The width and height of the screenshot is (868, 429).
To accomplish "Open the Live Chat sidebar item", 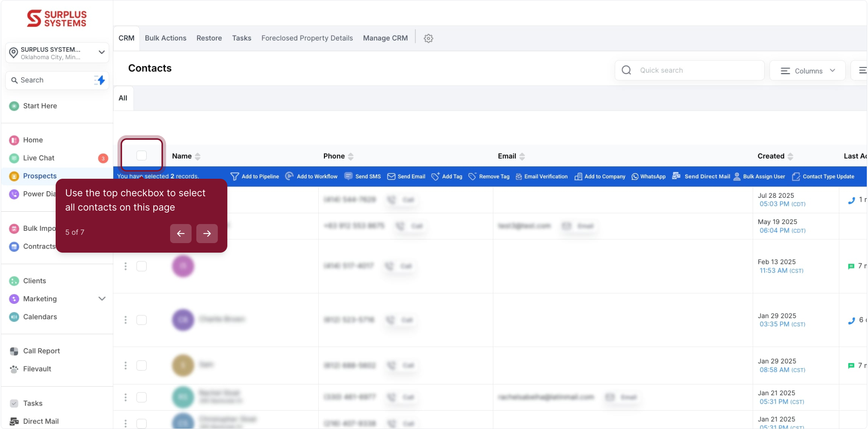I will pos(39,158).
